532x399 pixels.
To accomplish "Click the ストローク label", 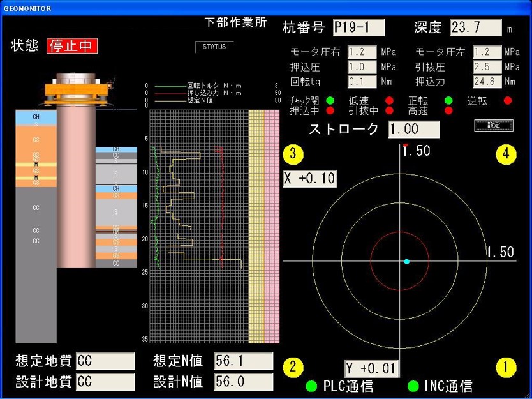I will point(343,129).
